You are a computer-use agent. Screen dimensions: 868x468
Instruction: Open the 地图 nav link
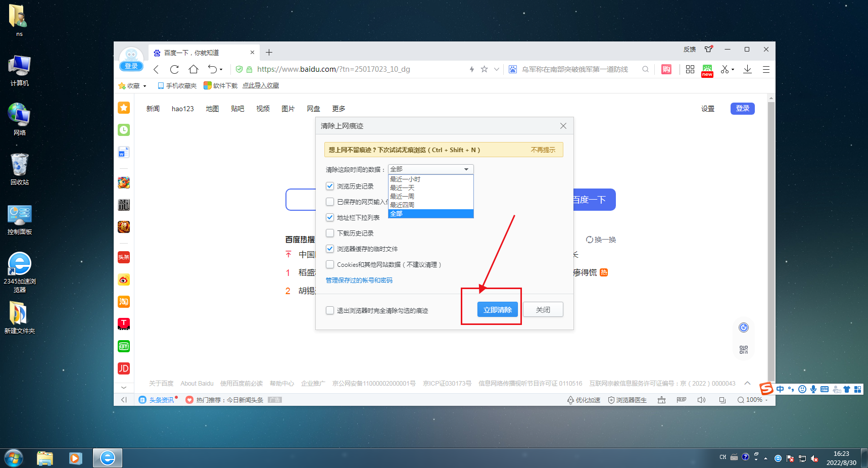[x=212, y=109]
